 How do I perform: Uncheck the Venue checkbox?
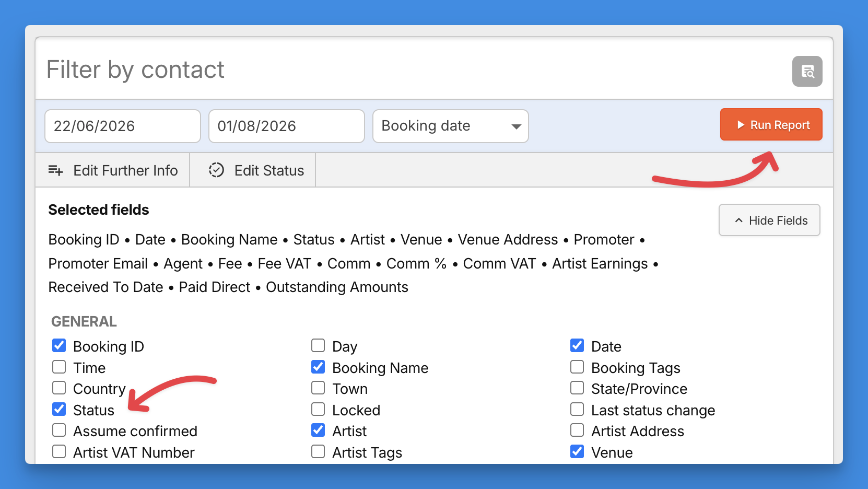pos(577,451)
